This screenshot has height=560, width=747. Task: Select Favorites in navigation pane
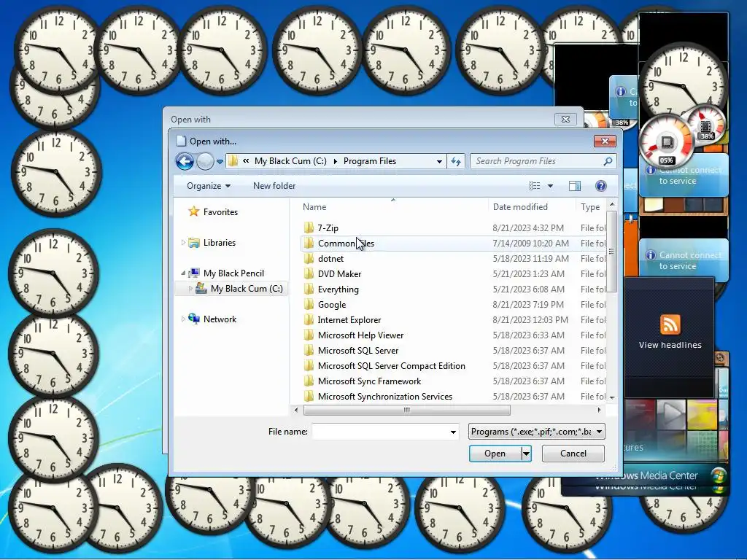click(x=220, y=212)
